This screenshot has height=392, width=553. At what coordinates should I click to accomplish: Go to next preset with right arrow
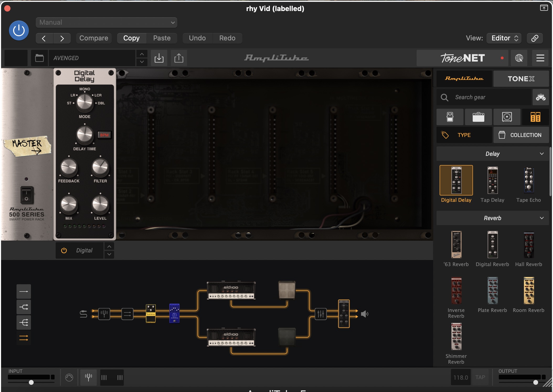(x=62, y=38)
